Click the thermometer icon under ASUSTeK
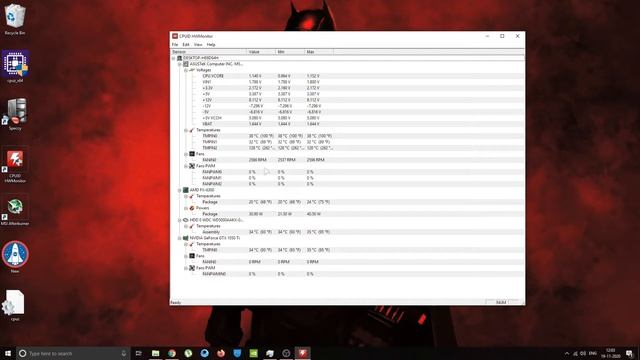Screen dimensions: 640x360 pos(192,130)
